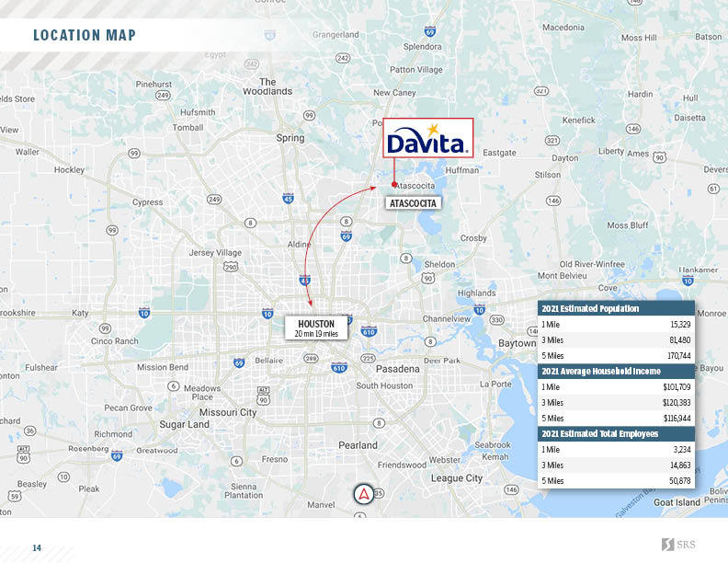Click the Crosby city label
This screenshot has width=728, height=563.
(x=473, y=238)
